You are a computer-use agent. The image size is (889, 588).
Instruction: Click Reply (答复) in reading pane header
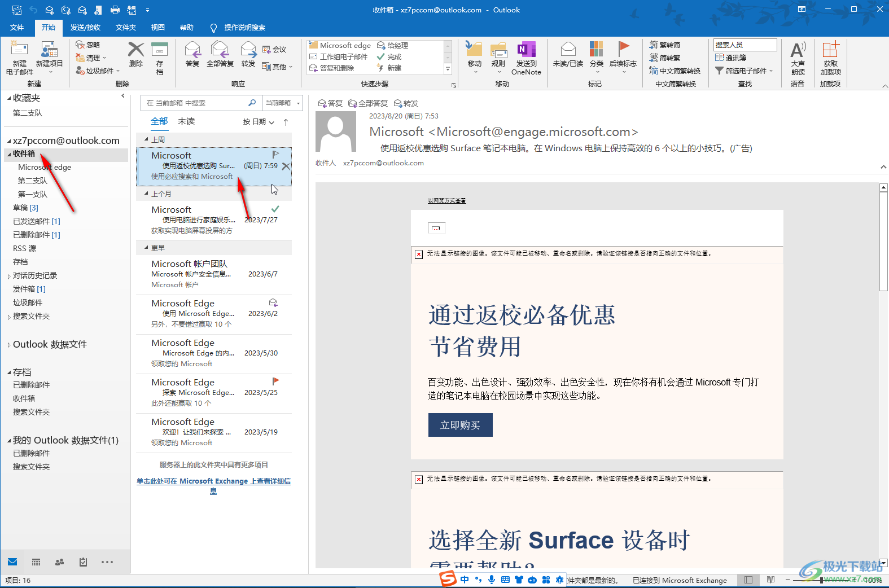pyautogui.click(x=330, y=103)
